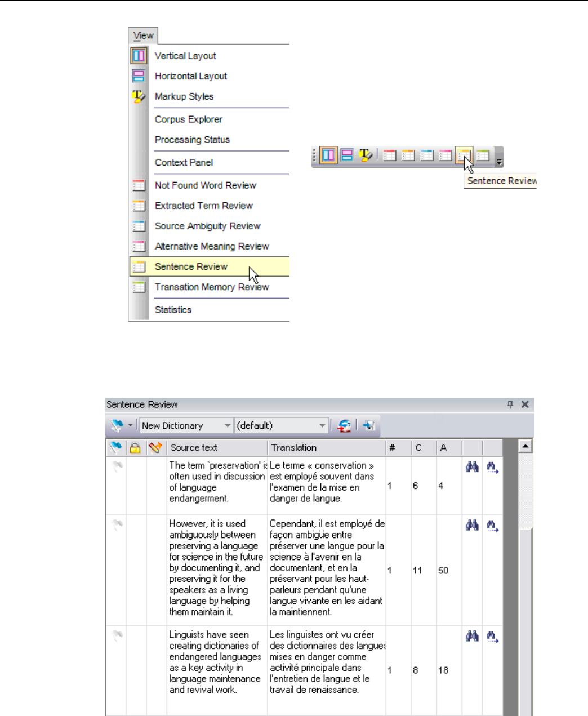The height and width of the screenshot is (716, 588).
Task: Click find-next icon in 'The term' row
Action: (492, 467)
